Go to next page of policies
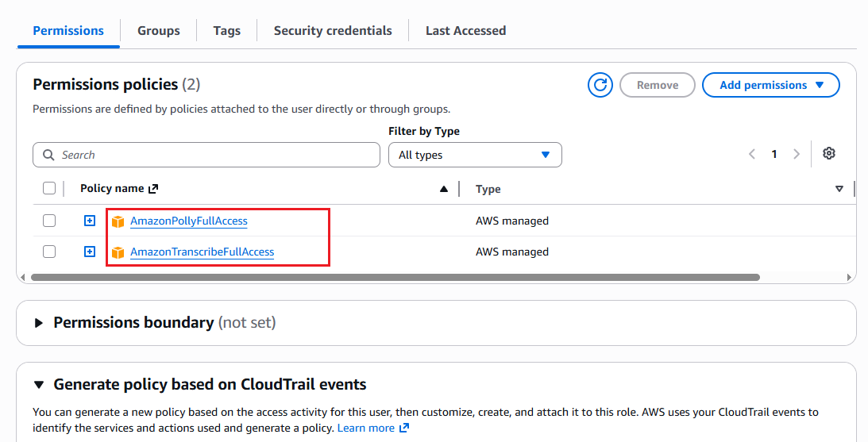Viewport: 868px width, 442px height. 796,154
